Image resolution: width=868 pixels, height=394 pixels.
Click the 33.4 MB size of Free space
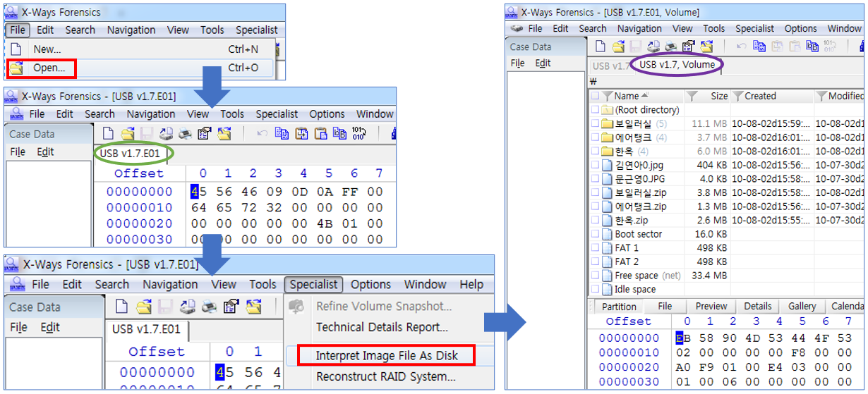tap(709, 276)
